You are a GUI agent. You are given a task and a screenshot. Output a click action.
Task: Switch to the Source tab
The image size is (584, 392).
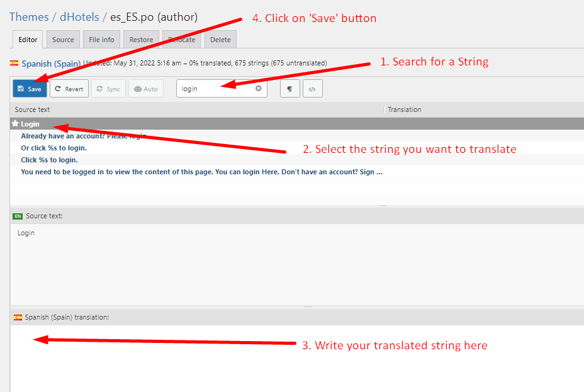(63, 40)
